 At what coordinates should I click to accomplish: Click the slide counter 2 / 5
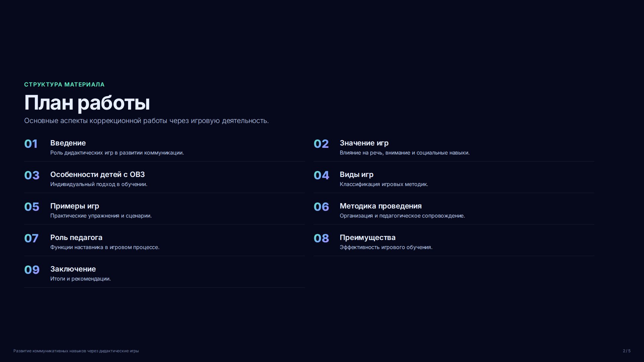627,351
